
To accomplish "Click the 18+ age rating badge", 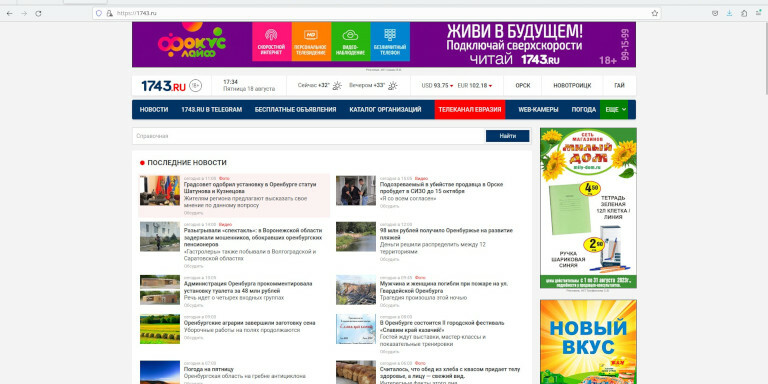I will pyautogui.click(x=195, y=86).
